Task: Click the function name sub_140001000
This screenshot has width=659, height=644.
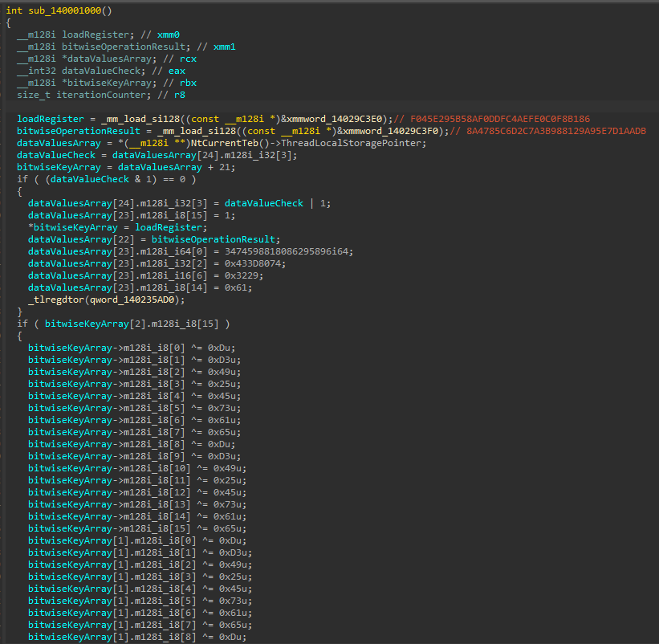Action: click(65, 10)
